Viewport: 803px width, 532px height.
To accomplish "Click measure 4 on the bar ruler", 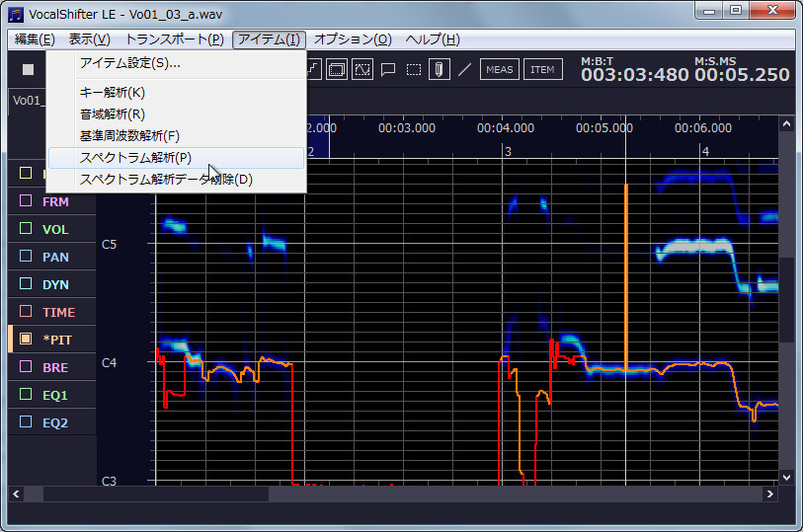I will click(705, 151).
